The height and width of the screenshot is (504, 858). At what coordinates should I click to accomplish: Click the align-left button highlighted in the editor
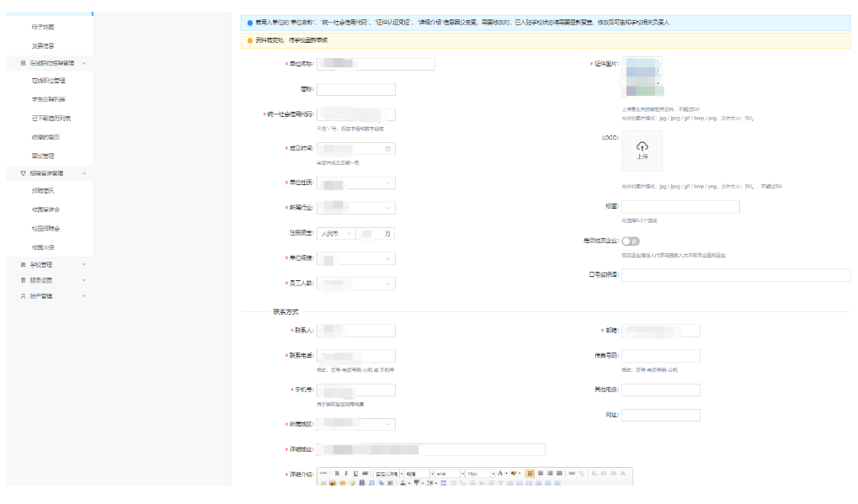click(x=530, y=474)
